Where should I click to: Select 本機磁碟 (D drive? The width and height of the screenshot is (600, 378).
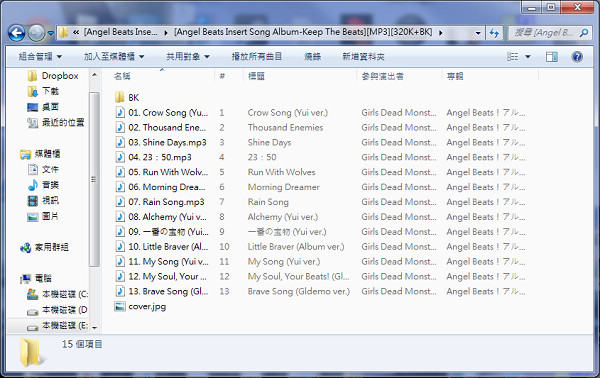coord(57,310)
